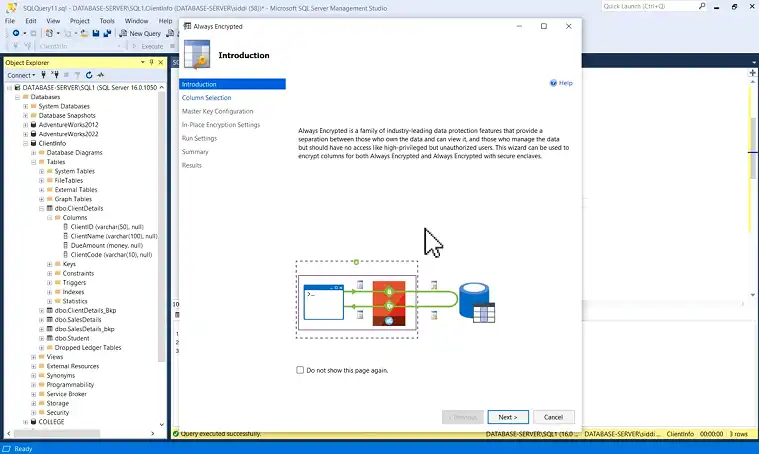Click the Always Encrypted wizard key table icon
759x454 pixels.
point(197,55)
